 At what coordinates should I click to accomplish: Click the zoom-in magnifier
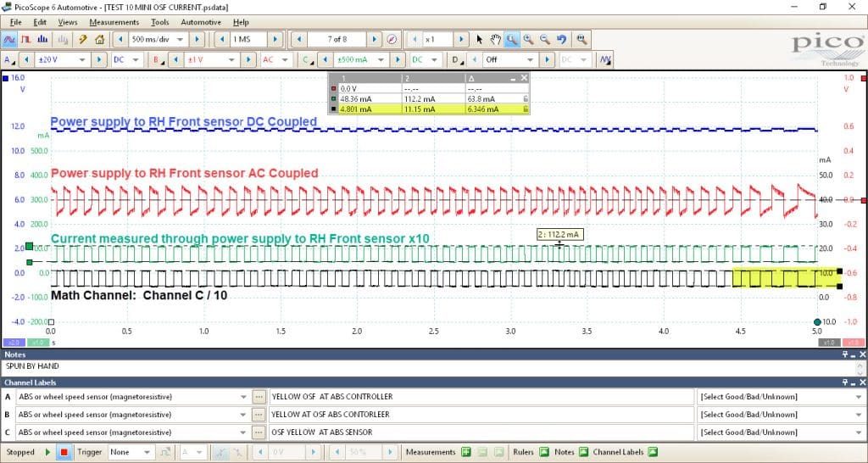[529, 39]
